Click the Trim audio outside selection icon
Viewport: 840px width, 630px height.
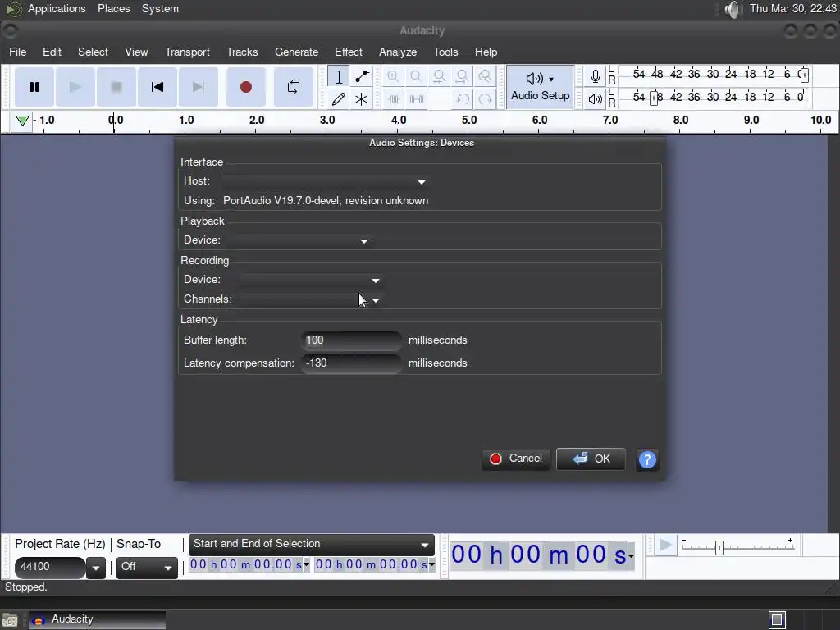pos(393,99)
